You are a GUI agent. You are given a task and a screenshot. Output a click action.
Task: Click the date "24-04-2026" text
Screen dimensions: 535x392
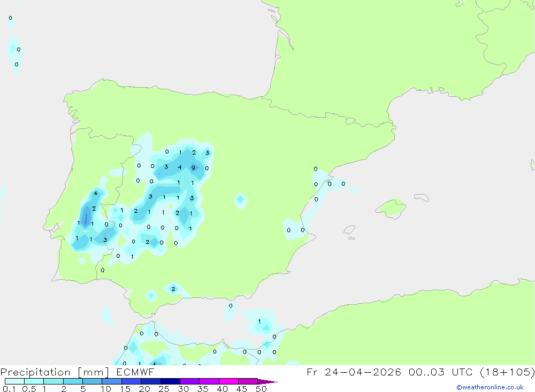point(363,372)
